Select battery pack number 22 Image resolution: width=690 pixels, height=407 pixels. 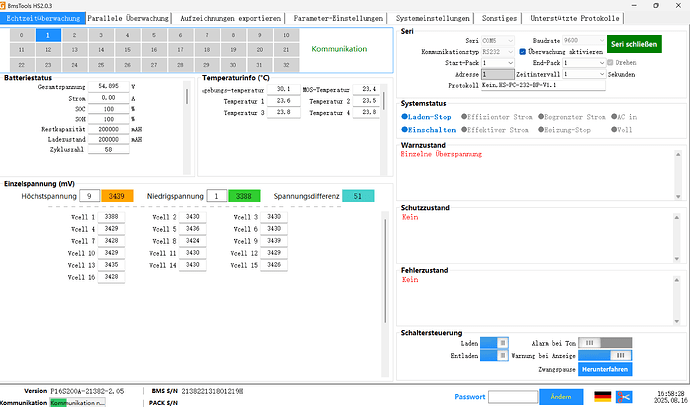coord(22,65)
